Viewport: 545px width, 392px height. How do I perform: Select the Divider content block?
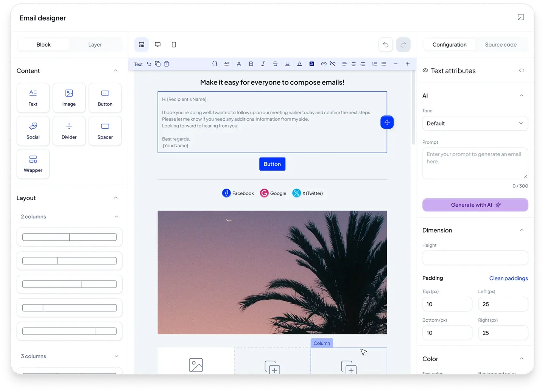click(x=69, y=131)
